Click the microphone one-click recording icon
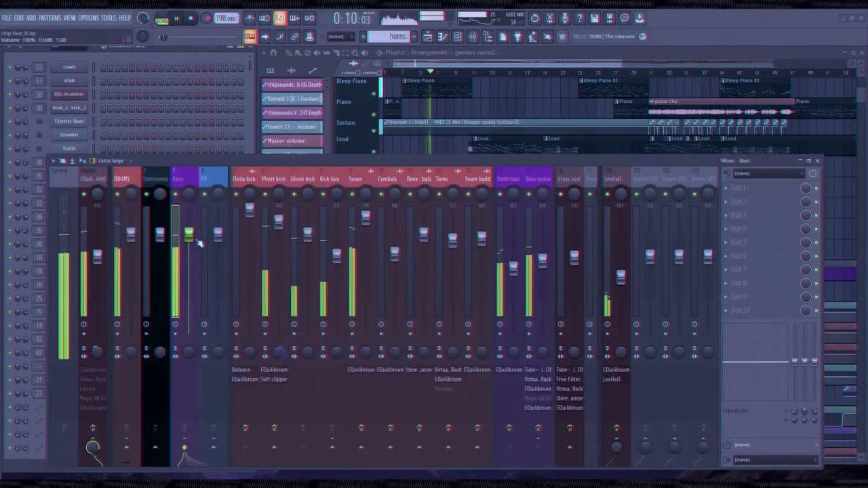The height and width of the screenshot is (488, 868). tap(565, 18)
